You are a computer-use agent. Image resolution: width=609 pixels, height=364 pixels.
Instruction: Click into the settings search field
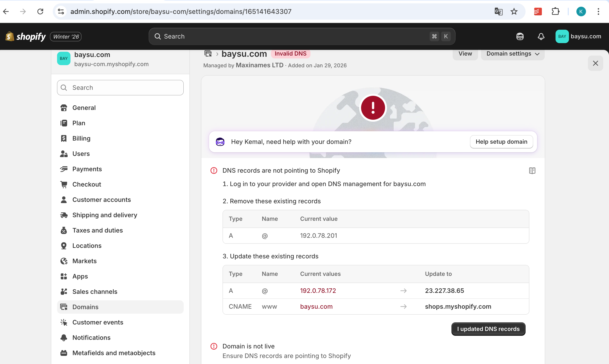120,88
